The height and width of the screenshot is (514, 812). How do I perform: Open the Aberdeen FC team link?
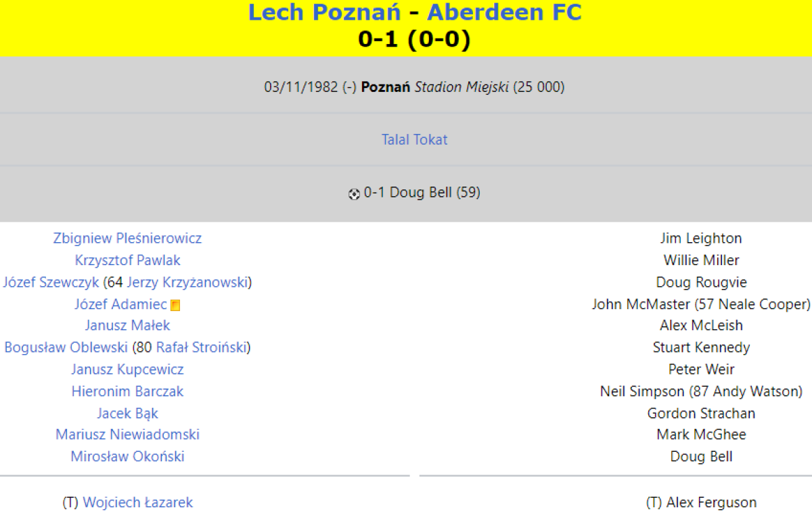(x=504, y=12)
